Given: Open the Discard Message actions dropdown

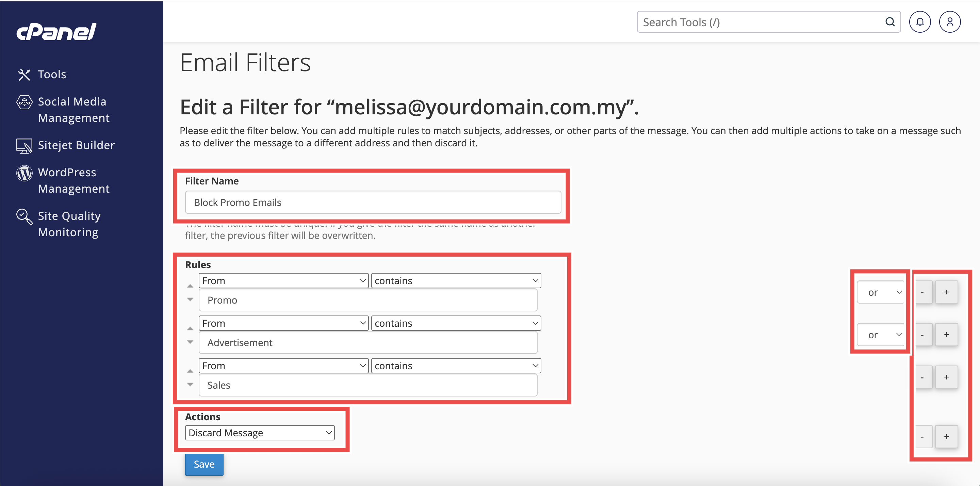Looking at the screenshot, I should [x=259, y=433].
